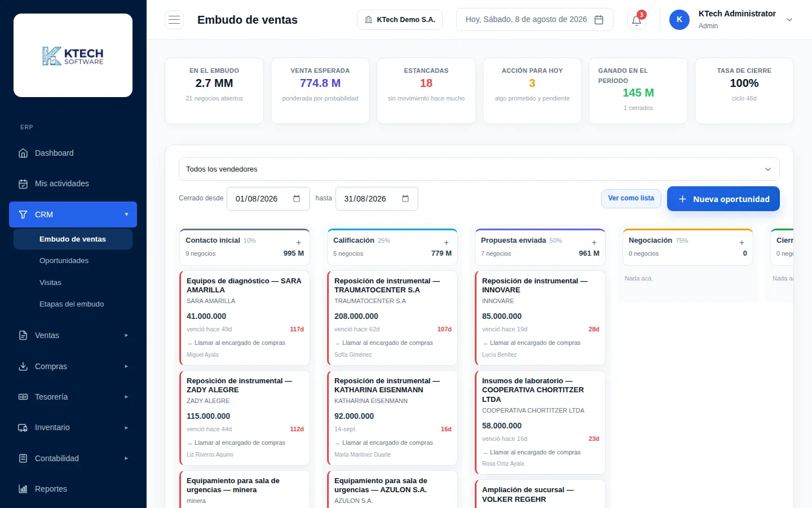
Task: Click the ESTANCADAS 18 stat card
Action: pyautogui.click(x=426, y=91)
